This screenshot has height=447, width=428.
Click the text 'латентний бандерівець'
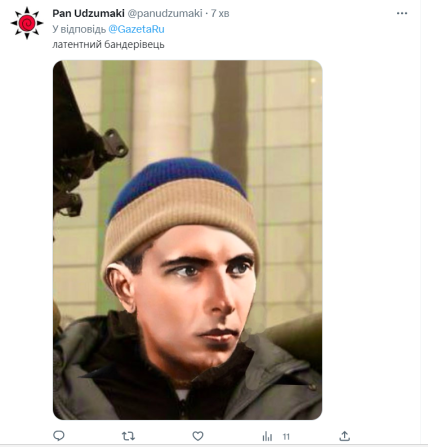coord(108,44)
